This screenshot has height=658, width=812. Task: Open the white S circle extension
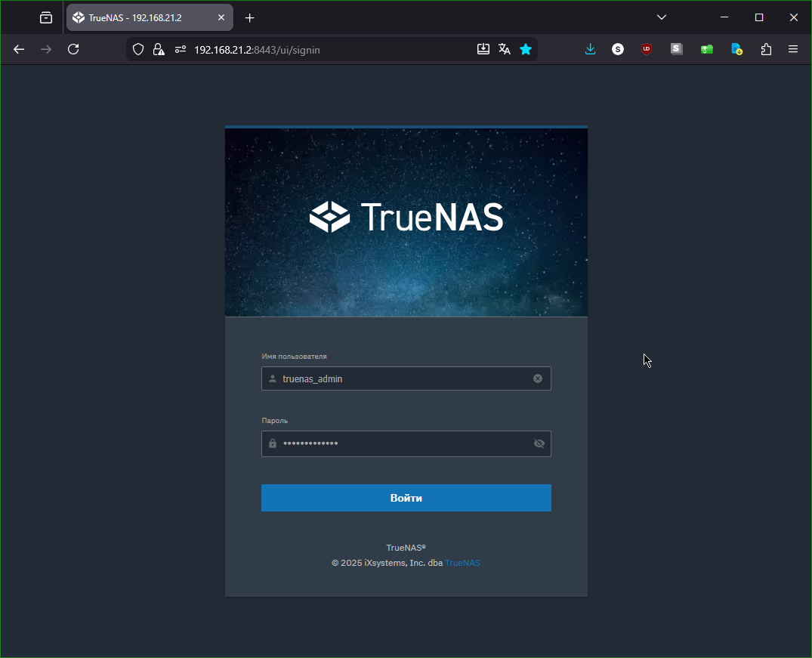pos(618,49)
